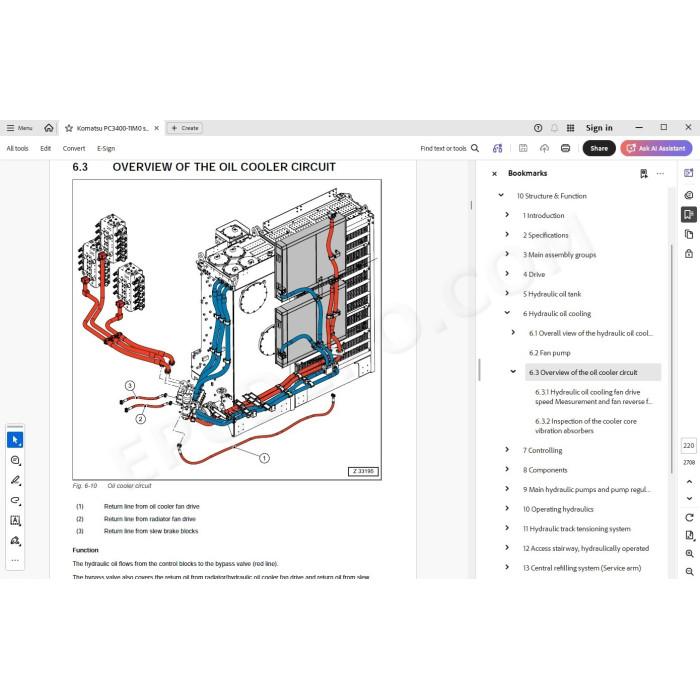Expand the 3 Main assembly groups bookmark
Screen dimensions: 700x700
507,254
